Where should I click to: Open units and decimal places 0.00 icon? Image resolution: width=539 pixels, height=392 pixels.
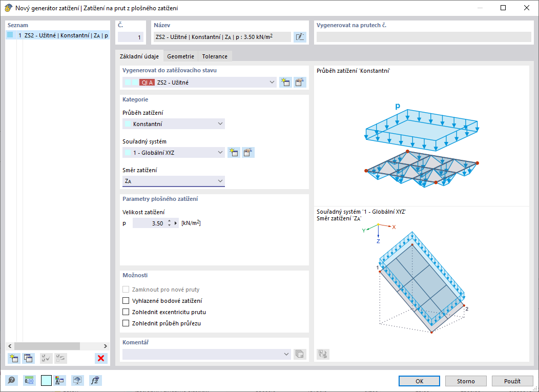pos(29,381)
